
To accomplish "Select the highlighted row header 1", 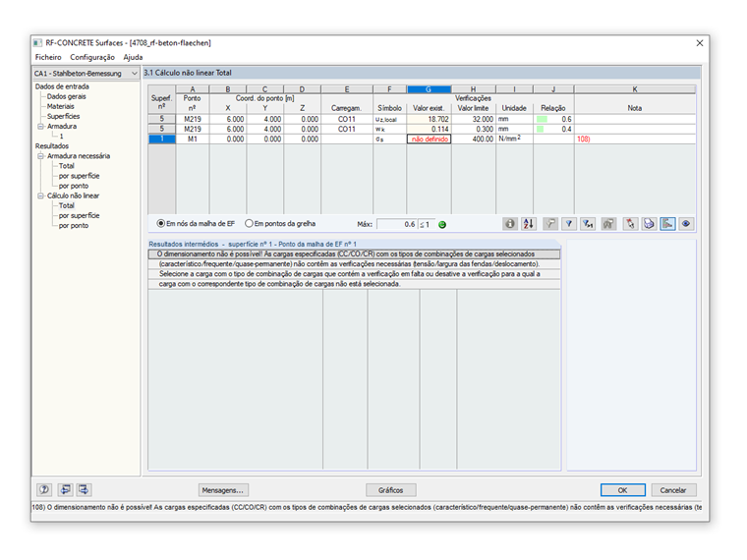I will [x=162, y=140].
